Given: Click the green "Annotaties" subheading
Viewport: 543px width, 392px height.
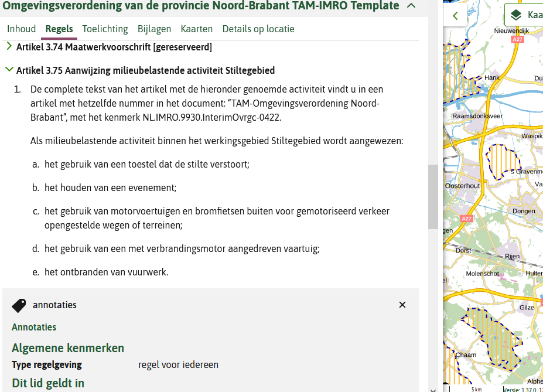Looking at the screenshot, I should [34, 327].
